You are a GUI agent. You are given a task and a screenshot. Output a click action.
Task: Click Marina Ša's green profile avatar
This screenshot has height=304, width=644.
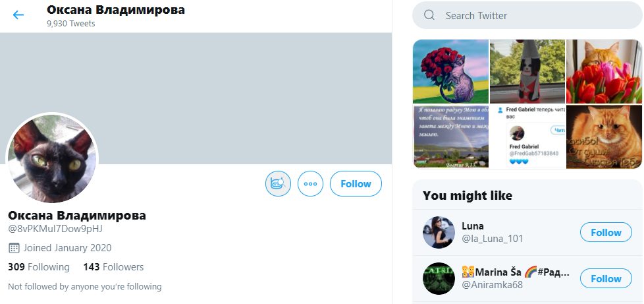coord(439,278)
